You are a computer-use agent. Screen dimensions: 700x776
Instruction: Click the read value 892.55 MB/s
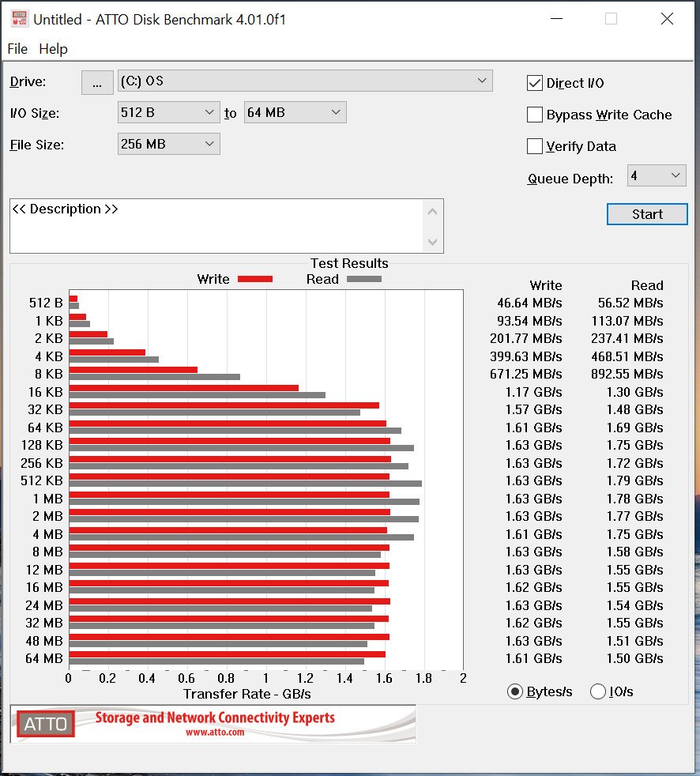pos(627,374)
